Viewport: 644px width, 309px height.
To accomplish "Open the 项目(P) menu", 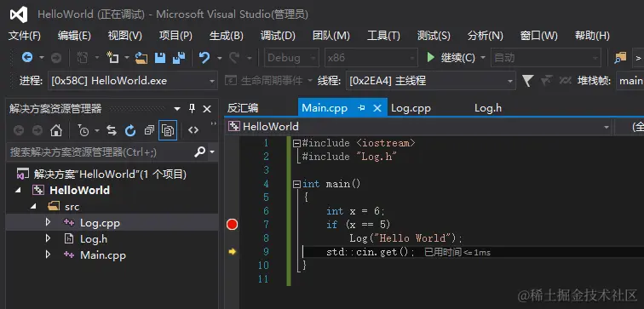I will point(175,36).
